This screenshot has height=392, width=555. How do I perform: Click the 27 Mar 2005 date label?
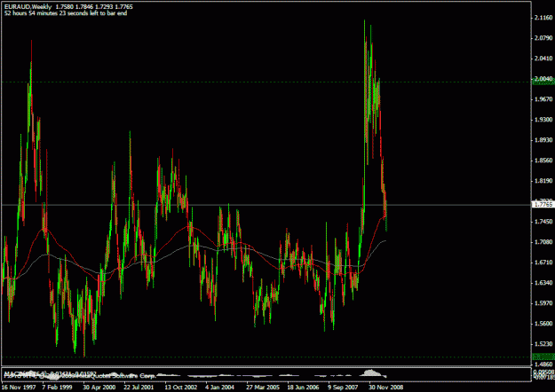point(263,387)
